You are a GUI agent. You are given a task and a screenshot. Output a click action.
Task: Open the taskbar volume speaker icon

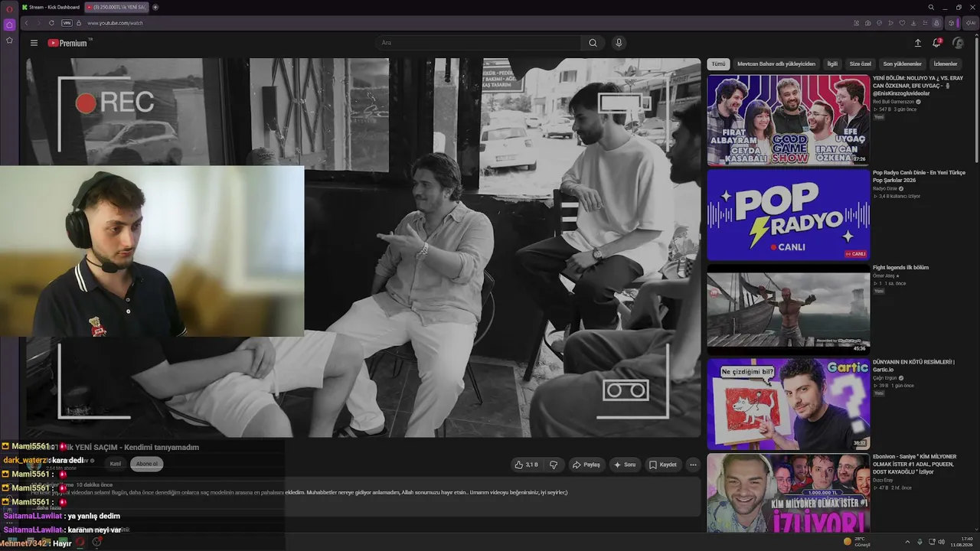pyautogui.click(x=941, y=542)
